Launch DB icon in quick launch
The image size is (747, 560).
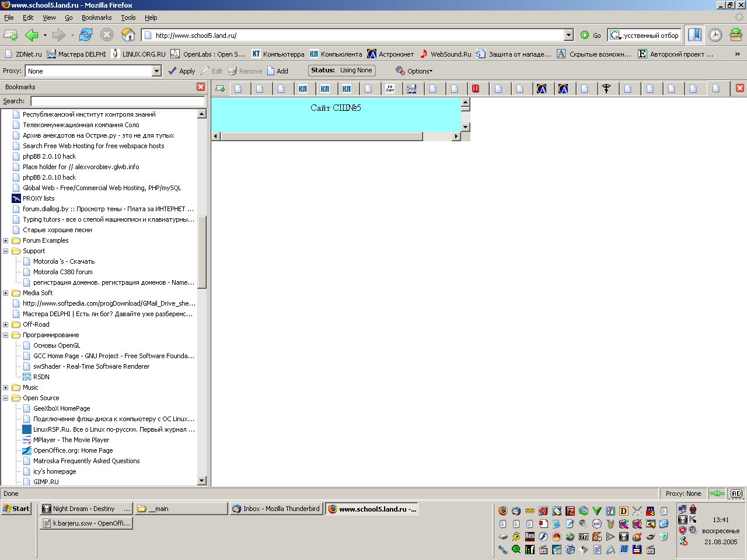click(x=624, y=549)
